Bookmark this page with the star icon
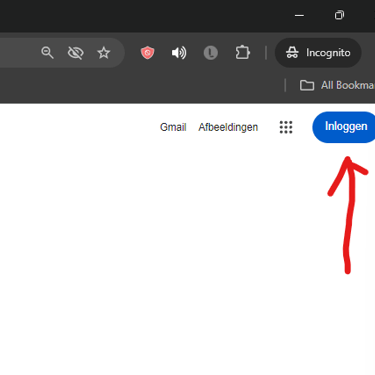 (104, 53)
